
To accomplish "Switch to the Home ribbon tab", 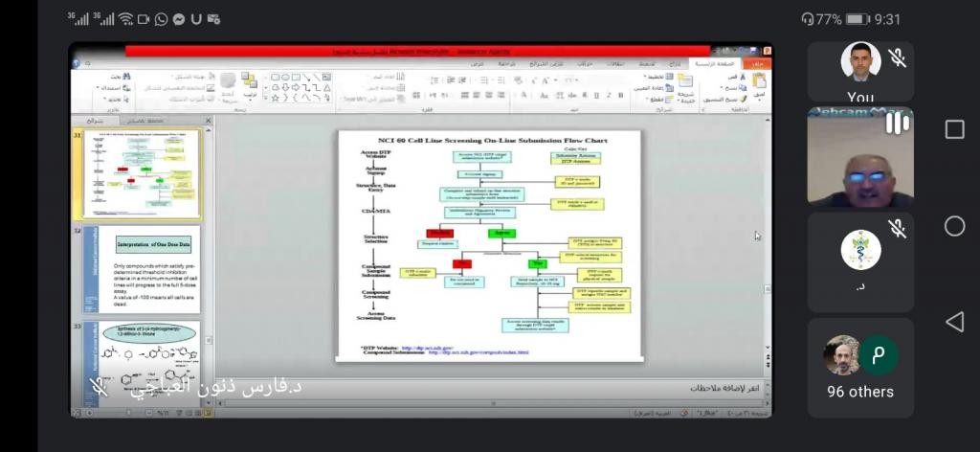I will point(725,63).
